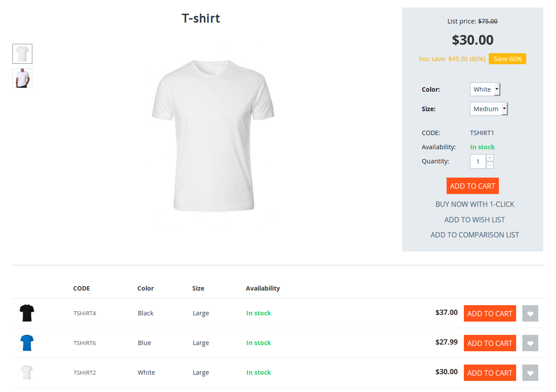
Task: Add TSHIRT2 to cart
Action: pos(490,373)
